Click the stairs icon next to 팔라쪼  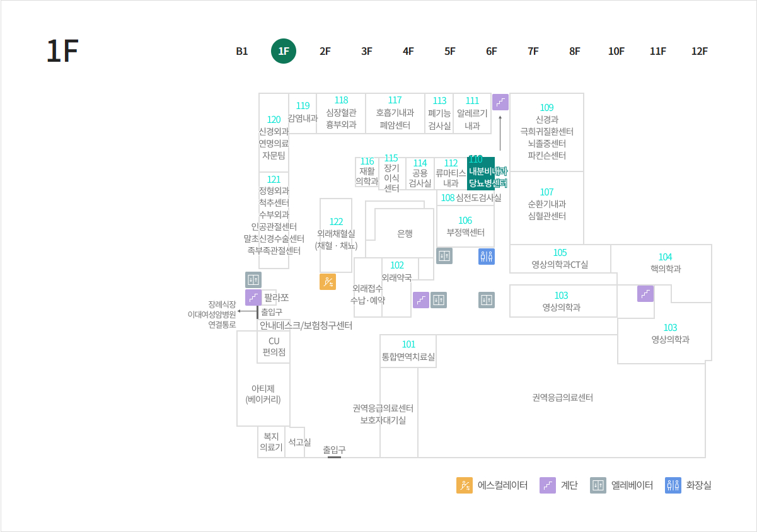click(x=253, y=298)
